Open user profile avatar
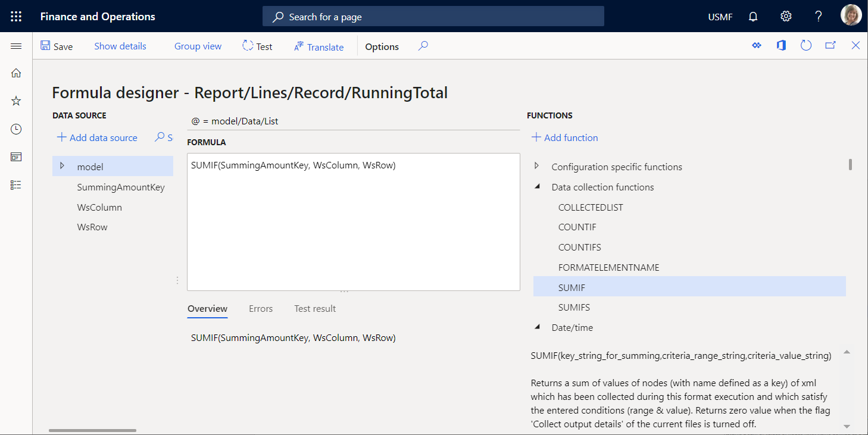 coord(851,16)
